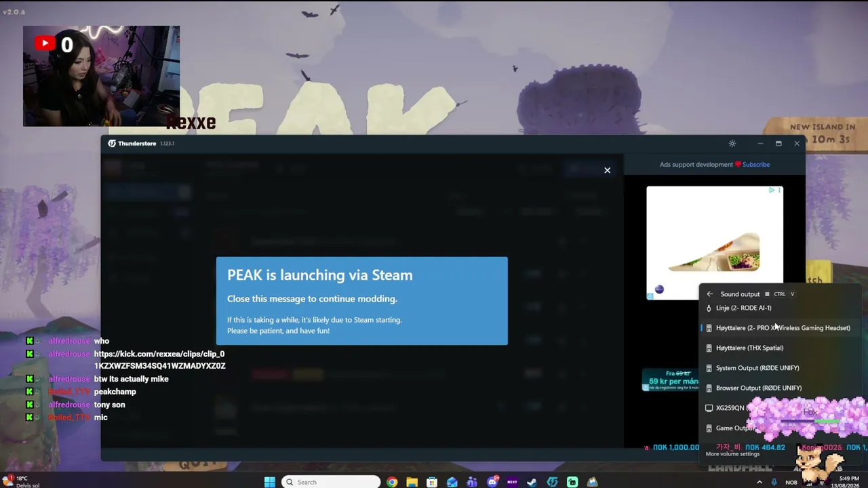Open the kick.com clip link in chat
Viewport: 868px width, 488px height.
point(159,360)
